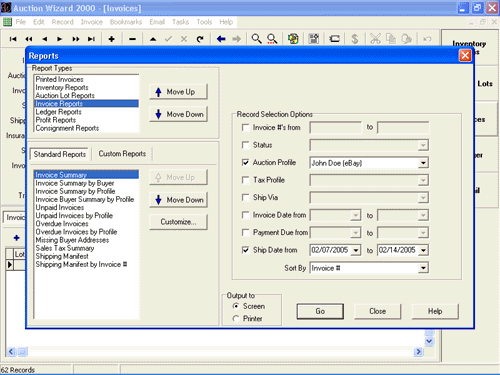Open the search magnifier tool
The image size is (500, 375).
tap(256, 39)
